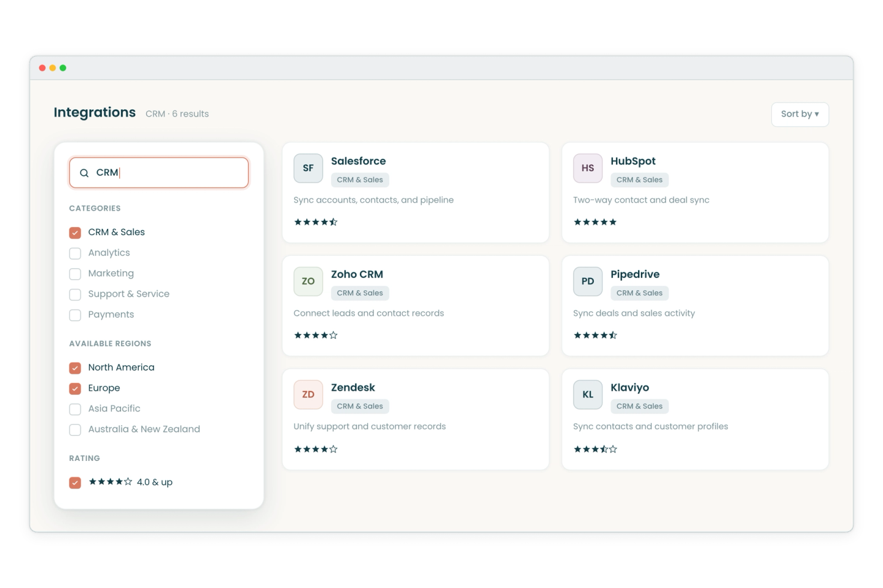
Task: Open the Pipedrive integration title
Action: click(635, 274)
